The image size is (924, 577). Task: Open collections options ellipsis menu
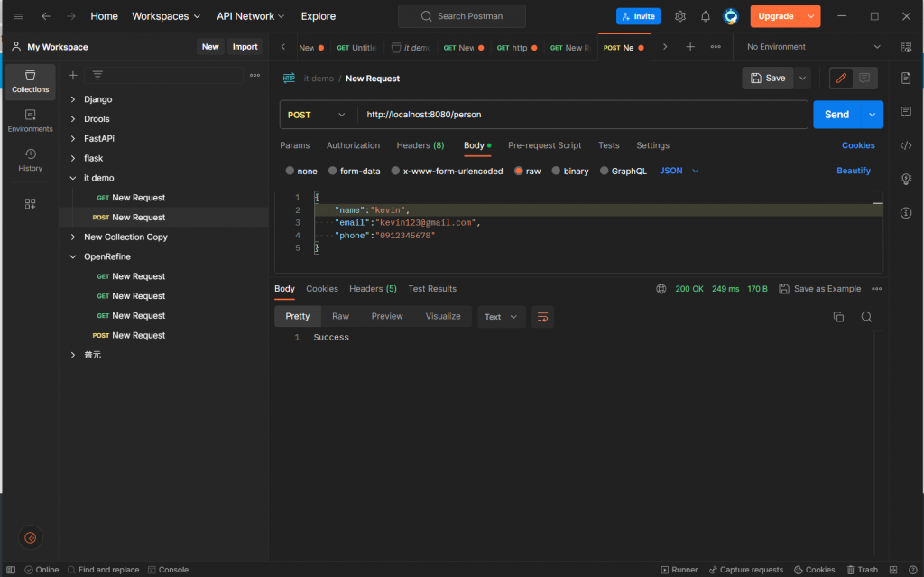pyautogui.click(x=254, y=76)
